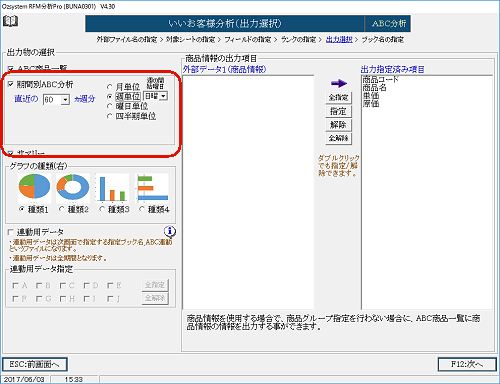500x384 pixels.
Task: Click the ヶ週分 label next to the dropdown
Action: tap(85, 99)
